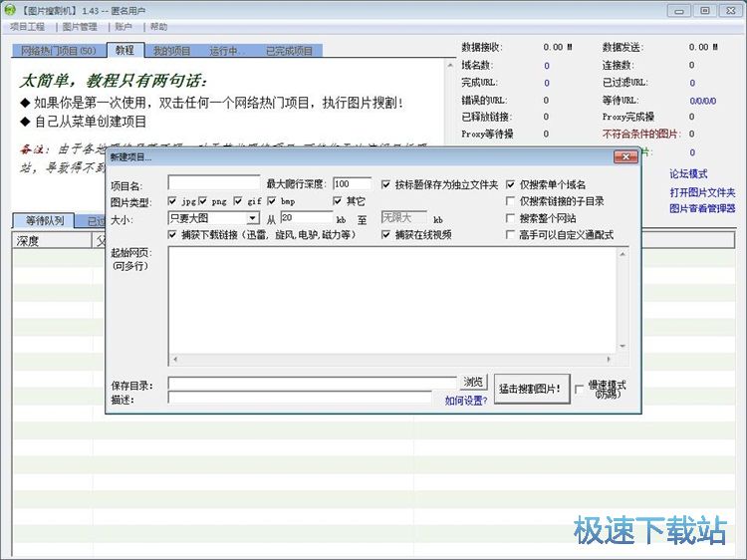Enable 搜索整个网站 checkbox
Viewport: 747px width, 560px height.
(510, 218)
